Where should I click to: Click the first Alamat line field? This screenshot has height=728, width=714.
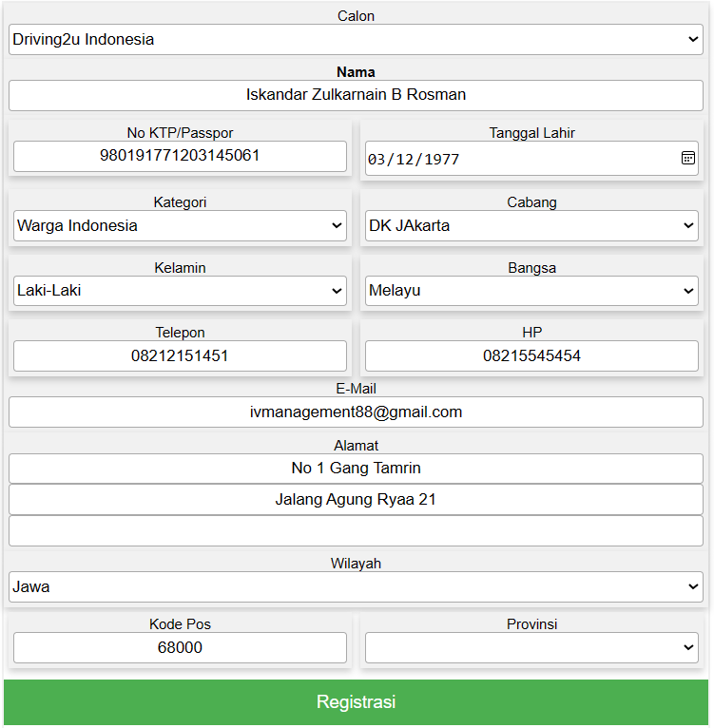[x=356, y=469]
